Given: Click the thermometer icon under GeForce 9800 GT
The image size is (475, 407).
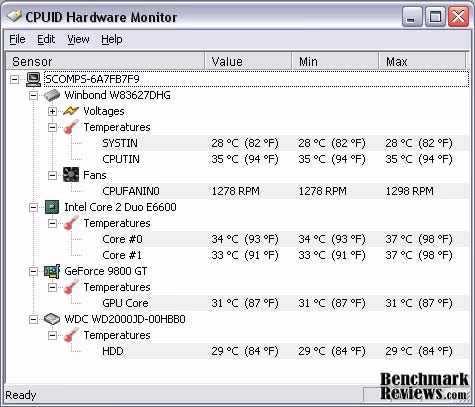Looking at the screenshot, I should click(x=71, y=287).
